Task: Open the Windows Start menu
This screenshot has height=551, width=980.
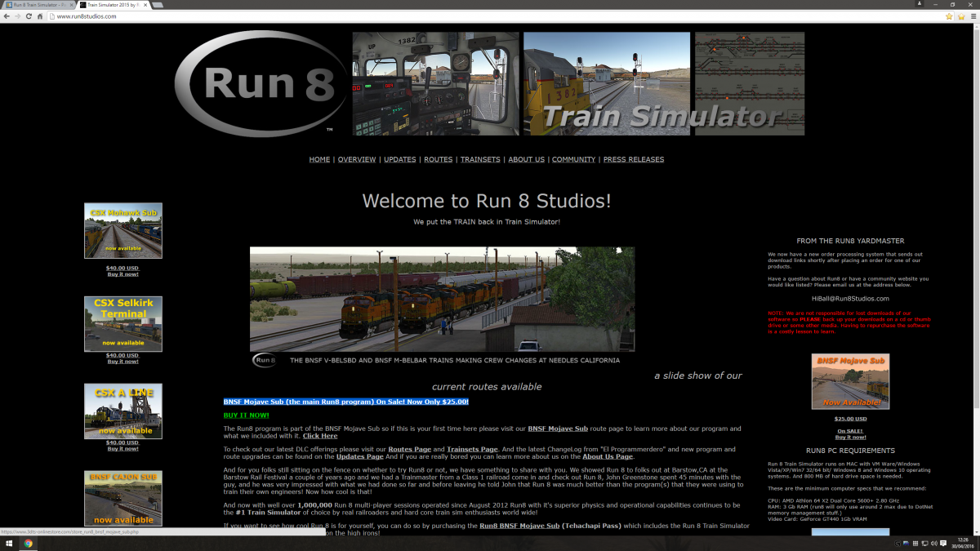Action: coord(7,543)
